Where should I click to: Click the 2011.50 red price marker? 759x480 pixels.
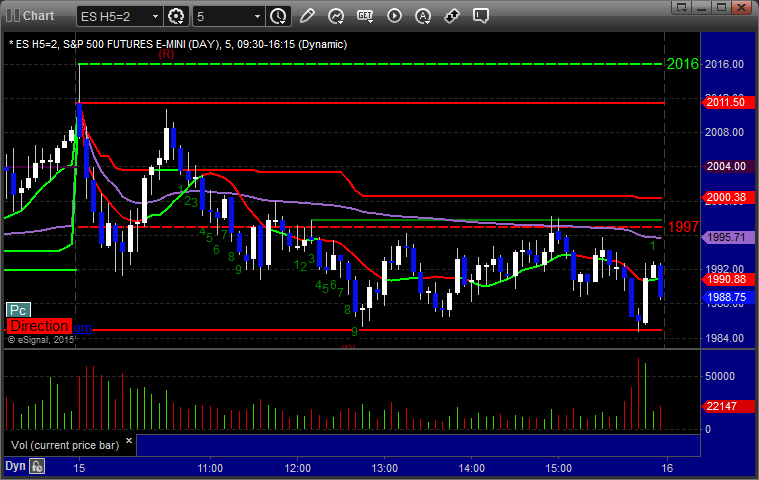click(728, 103)
